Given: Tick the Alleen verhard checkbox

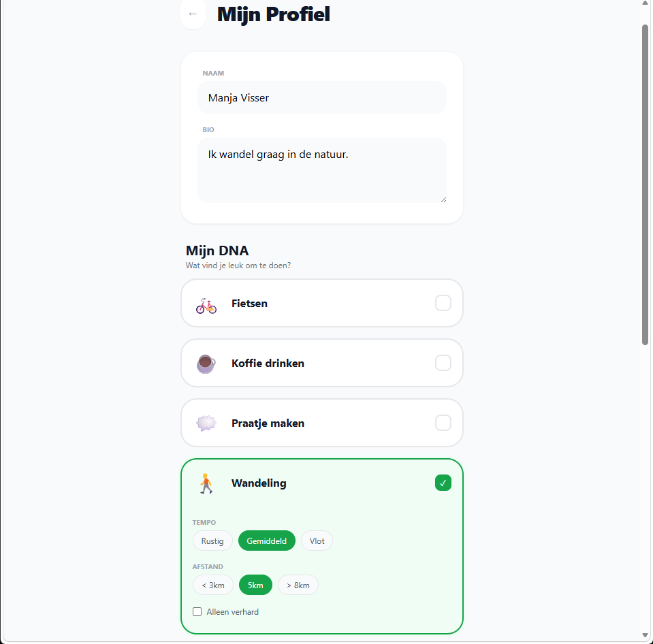Looking at the screenshot, I should click(x=197, y=611).
